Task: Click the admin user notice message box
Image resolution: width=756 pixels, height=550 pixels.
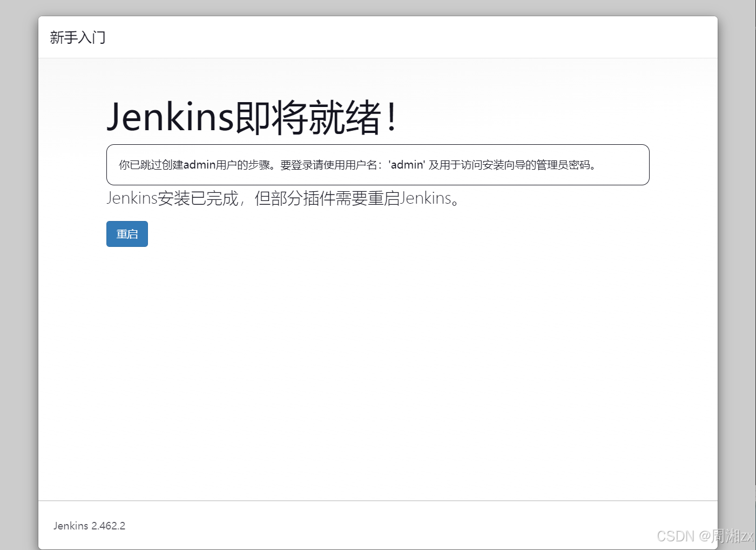Action: [x=377, y=165]
